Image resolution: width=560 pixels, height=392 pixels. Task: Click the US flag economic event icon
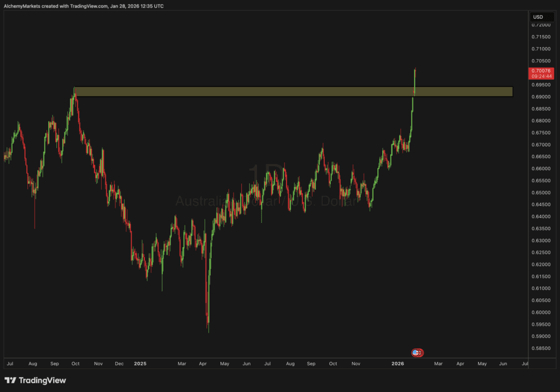tap(417, 353)
